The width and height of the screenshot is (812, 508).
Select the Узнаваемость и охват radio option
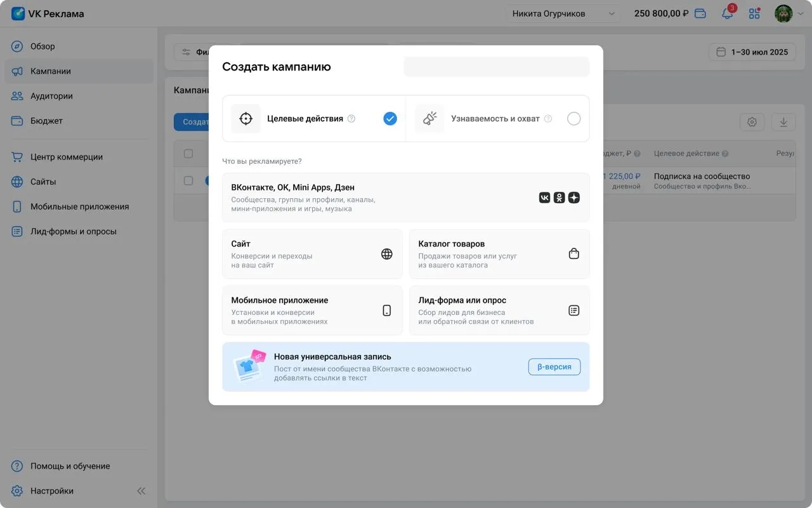click(573, 119)
